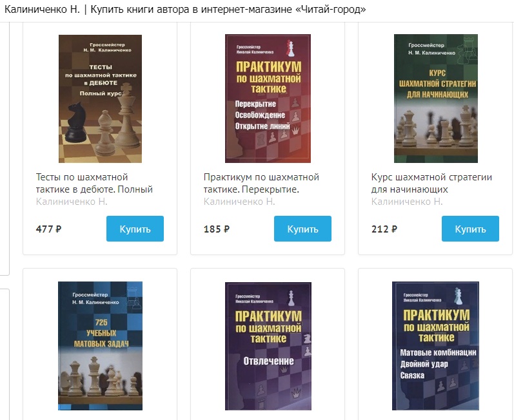
Task: Open title link 'Тесты по шахматной тактике в дебюте'
Action: [94, 184]
